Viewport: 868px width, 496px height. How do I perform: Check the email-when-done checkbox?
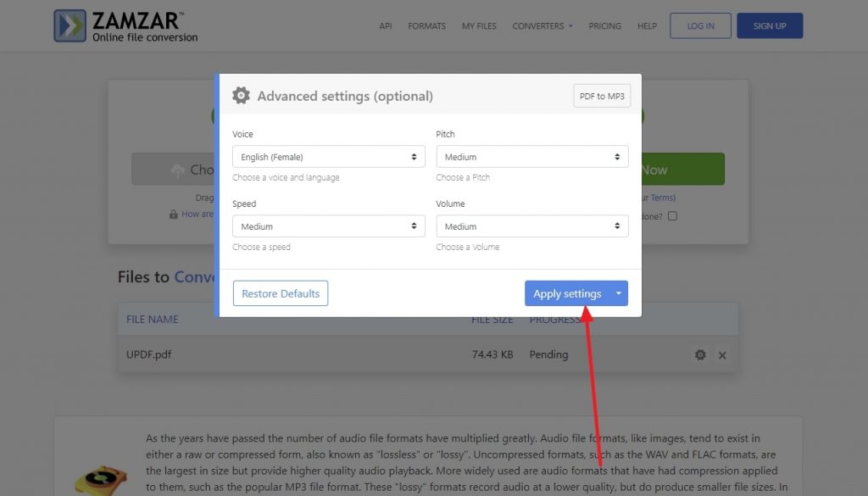(672, 216)
